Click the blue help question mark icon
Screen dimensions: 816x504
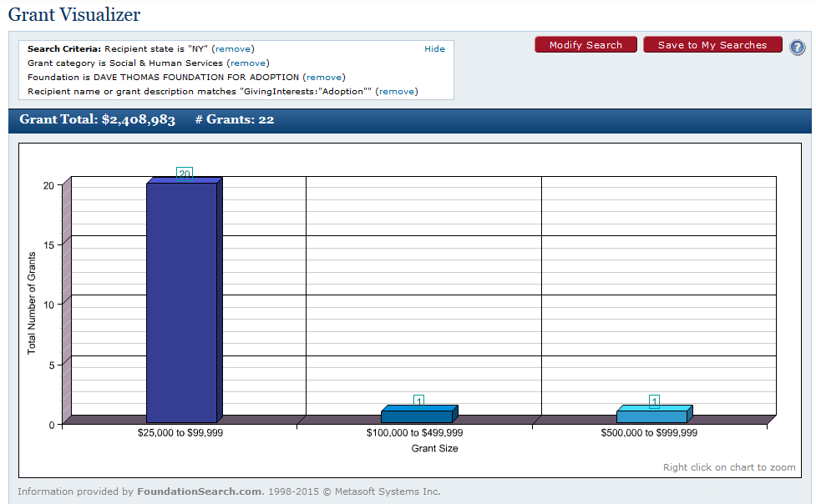pos(798,47)
